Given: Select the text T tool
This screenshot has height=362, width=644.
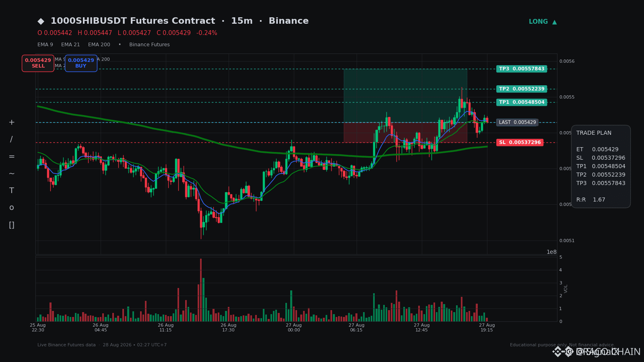Looking at the screenshot, I should (12, 191).
